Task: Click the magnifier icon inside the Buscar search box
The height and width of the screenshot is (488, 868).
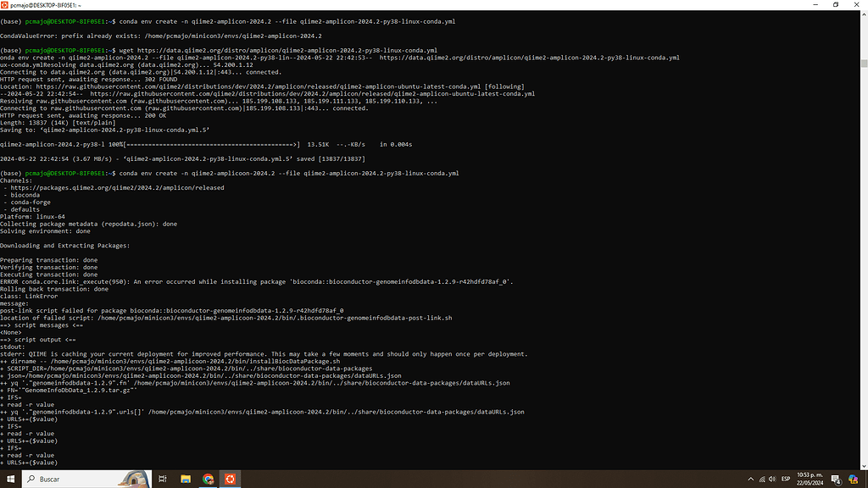Action: [x=31, y=478]
